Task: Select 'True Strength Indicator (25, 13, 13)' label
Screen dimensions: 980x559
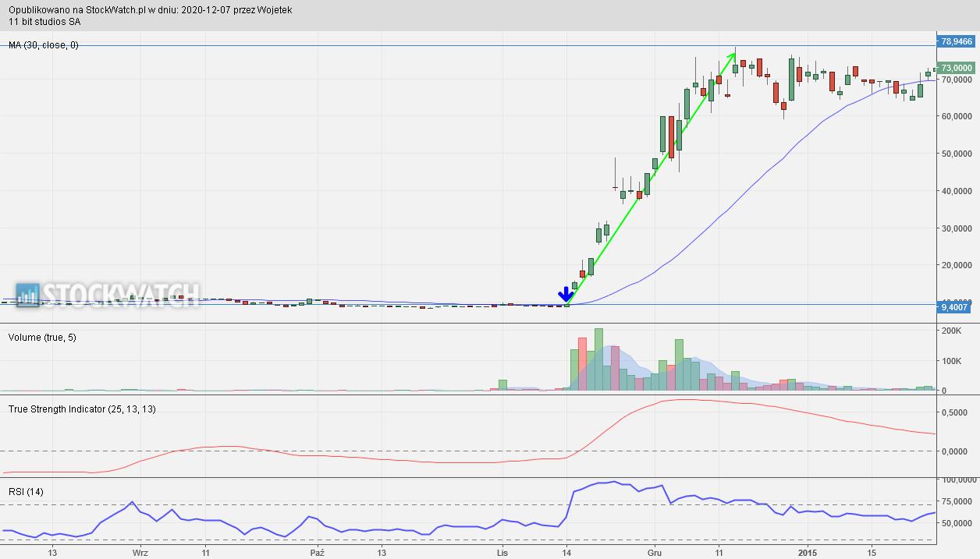Action: pyautogui.click(x=82, y=409)
